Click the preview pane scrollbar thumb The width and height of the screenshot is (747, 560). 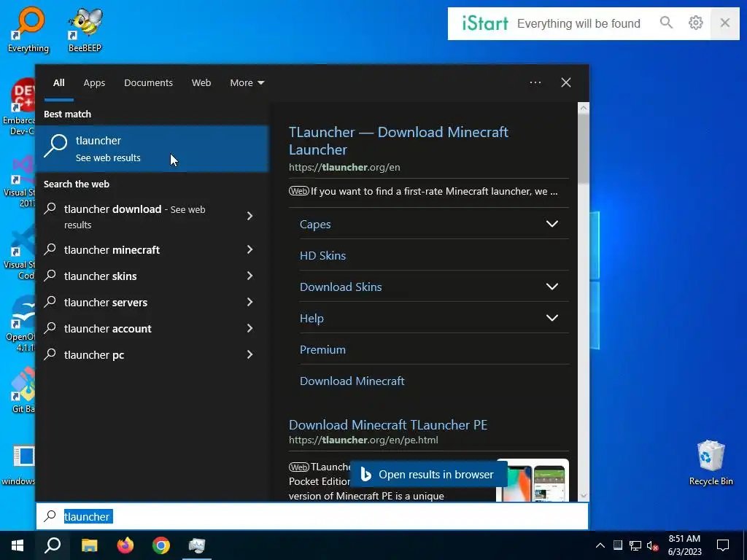pyautogui.click(x=584, y=149)
